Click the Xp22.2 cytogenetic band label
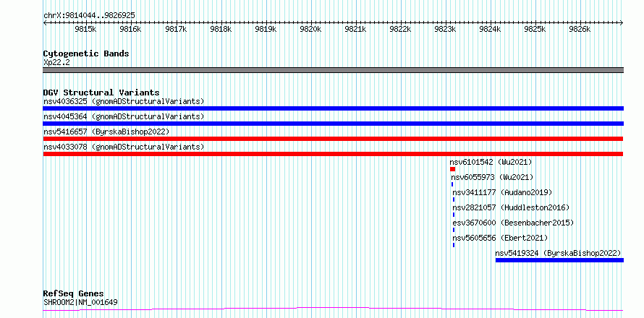This screenshot has width=644, height=318. click(56, 63)
